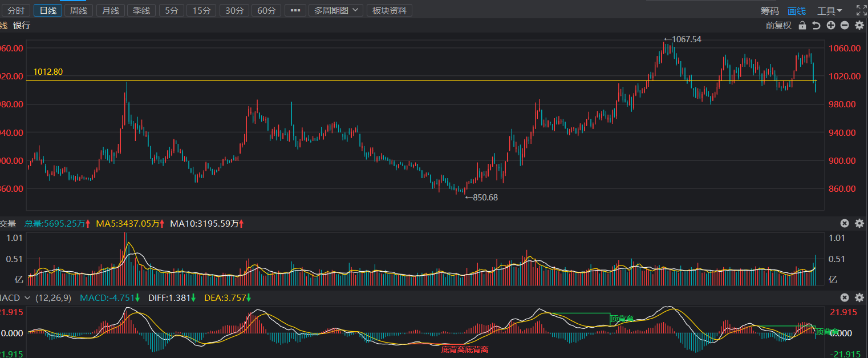Click right axis 1060.00 price label

tap(845, 48)
